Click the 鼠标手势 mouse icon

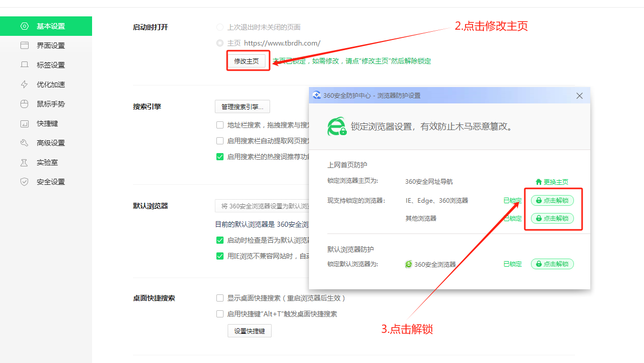pyautogui.click(x=24, y=104)
